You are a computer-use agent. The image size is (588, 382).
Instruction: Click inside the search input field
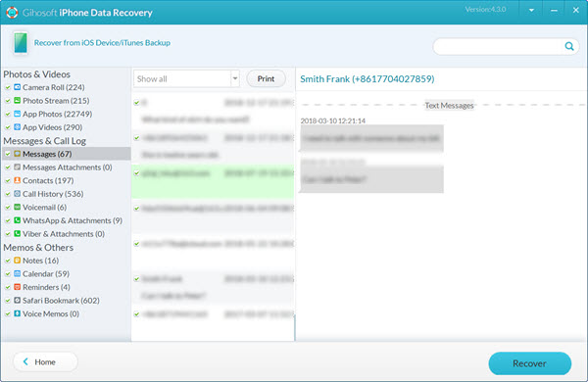[x=499, y=46]
